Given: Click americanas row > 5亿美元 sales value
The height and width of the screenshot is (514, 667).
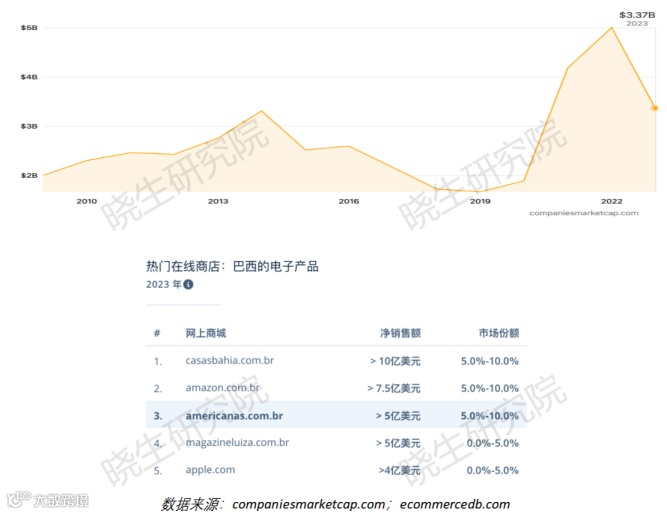Looking at the screenshot, I should coord(398,416).
